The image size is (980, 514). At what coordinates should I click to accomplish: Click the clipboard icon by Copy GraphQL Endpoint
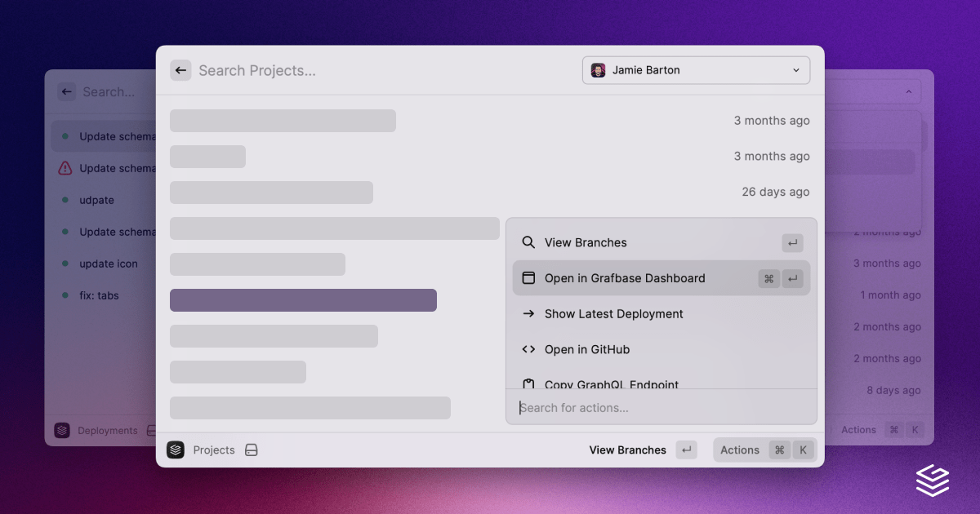[x=528, y=383]
